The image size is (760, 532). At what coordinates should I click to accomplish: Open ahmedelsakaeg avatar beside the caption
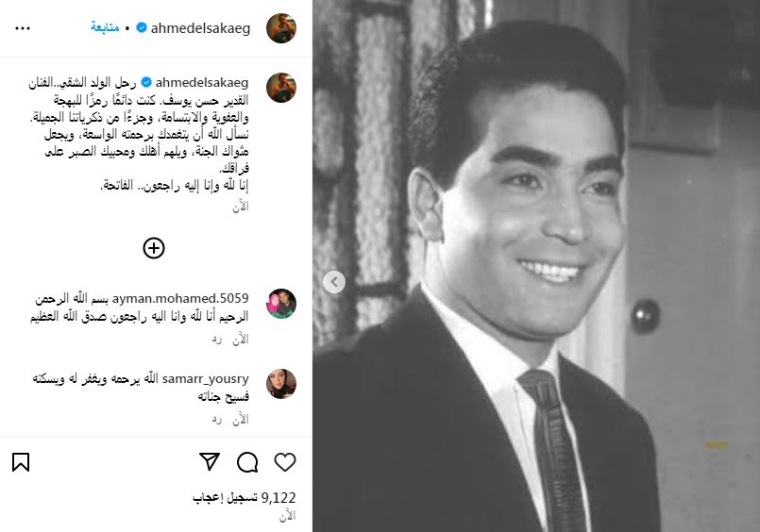point(281,88)
